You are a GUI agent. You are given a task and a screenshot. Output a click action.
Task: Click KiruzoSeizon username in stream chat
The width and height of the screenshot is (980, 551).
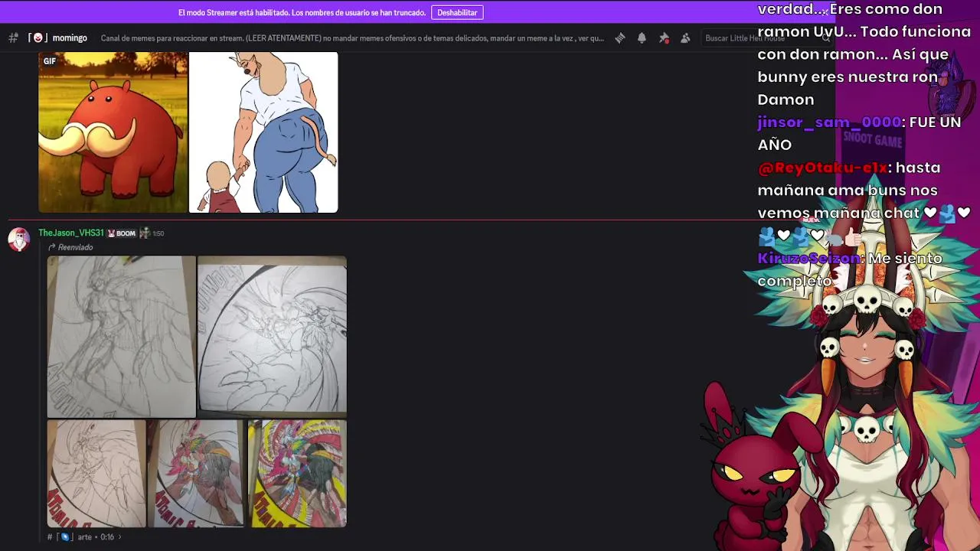809,259
